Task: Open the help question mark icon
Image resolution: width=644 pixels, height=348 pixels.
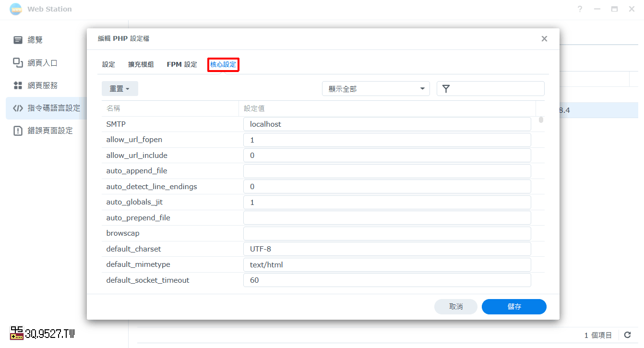Action: pos(580,9)
